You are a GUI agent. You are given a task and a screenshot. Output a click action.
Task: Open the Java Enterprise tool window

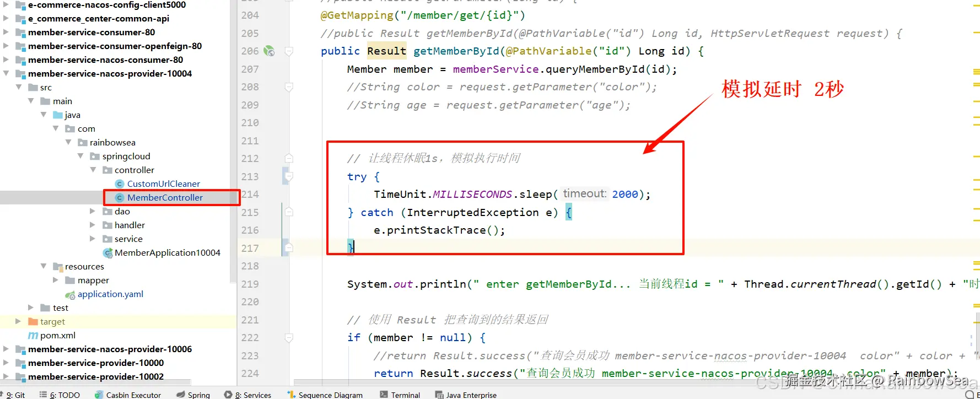466,395
